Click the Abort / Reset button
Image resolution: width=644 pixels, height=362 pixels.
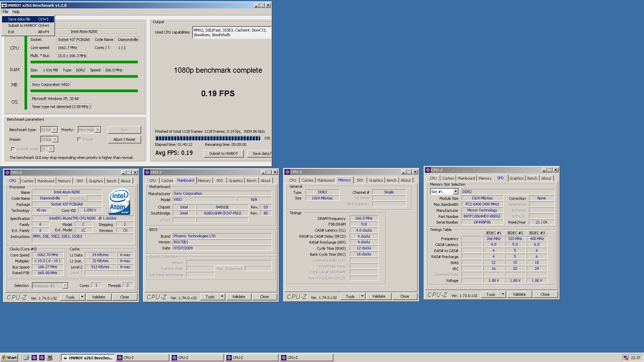click(x=124, y=139)
